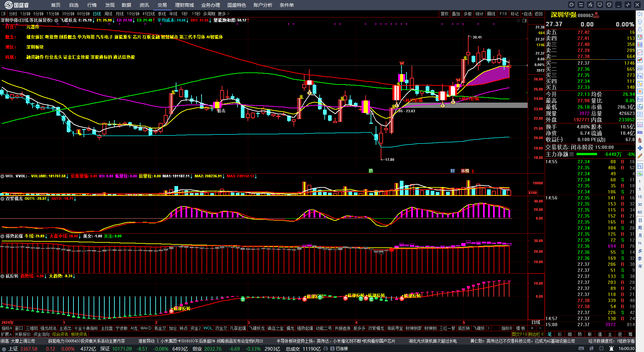The image size is (644, 352).
Task: Open the fx formula manager icon
Action: (590, 5)
